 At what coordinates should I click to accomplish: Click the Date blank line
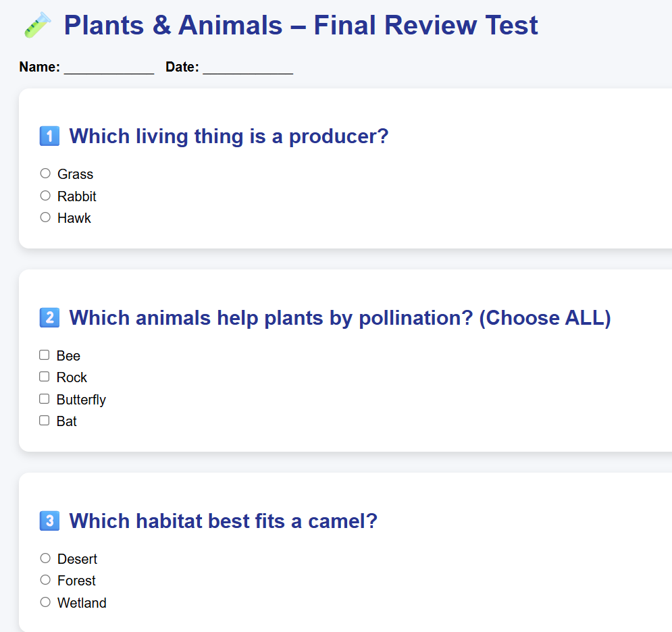[247, 68]
